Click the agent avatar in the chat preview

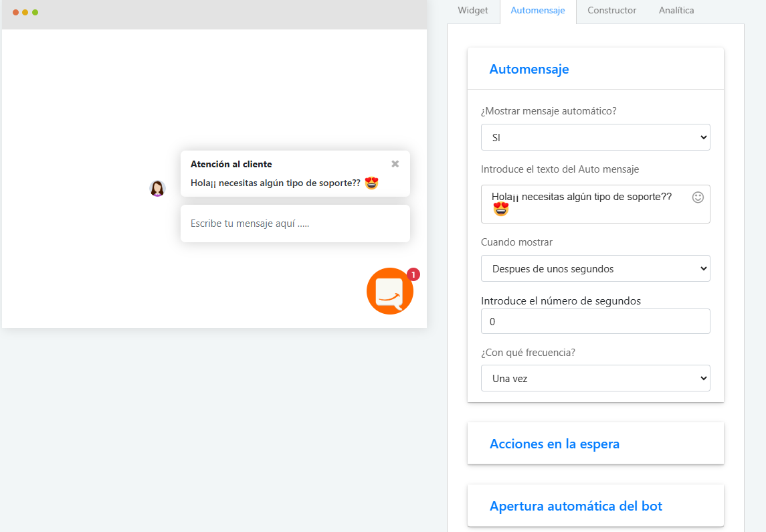[x=157, y=188]
